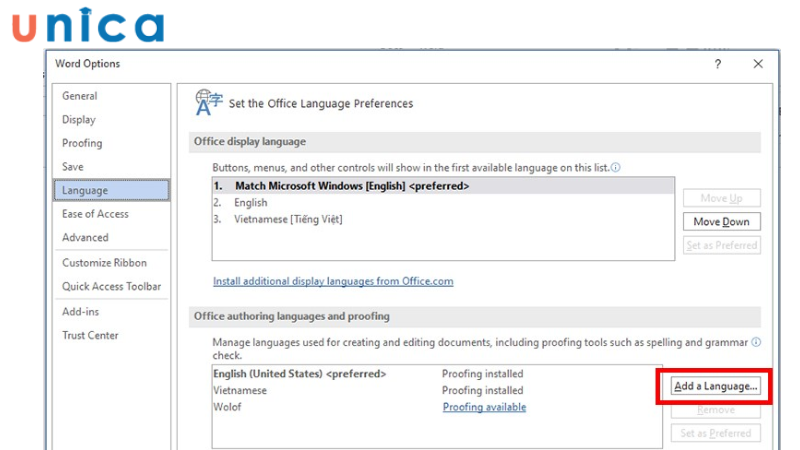Click the Help question mark icon
800x450 pixels.
click(718, 64)
